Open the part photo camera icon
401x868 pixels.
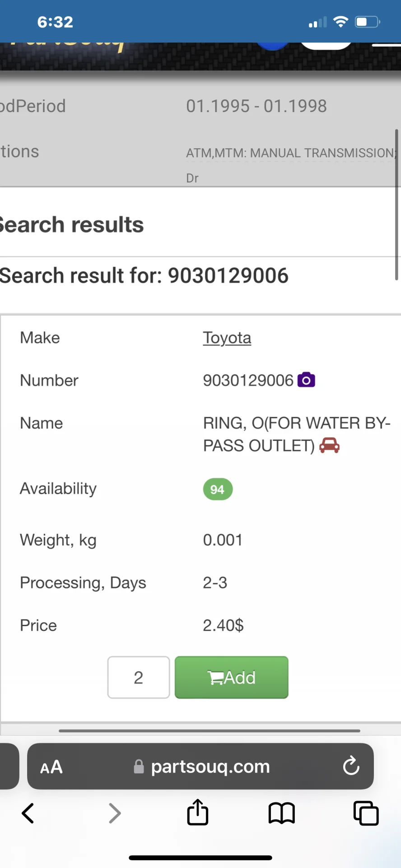point(306,380)
